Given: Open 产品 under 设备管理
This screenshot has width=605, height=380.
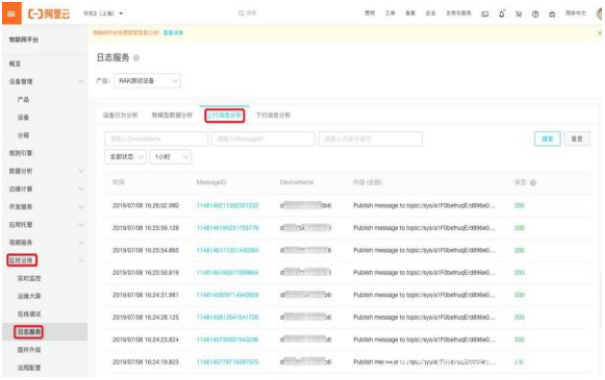Looking at the screenshot, I should pos(23,100).
